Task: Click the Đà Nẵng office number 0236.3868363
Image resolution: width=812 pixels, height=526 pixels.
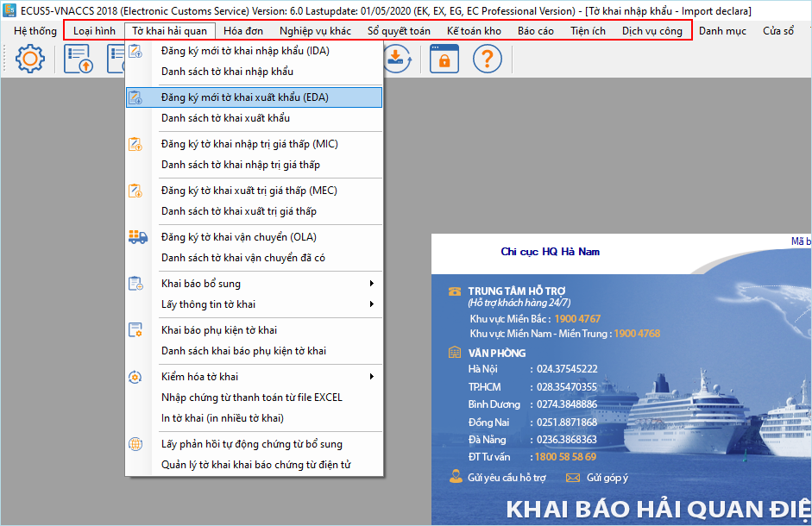Action: pos(567,440)
